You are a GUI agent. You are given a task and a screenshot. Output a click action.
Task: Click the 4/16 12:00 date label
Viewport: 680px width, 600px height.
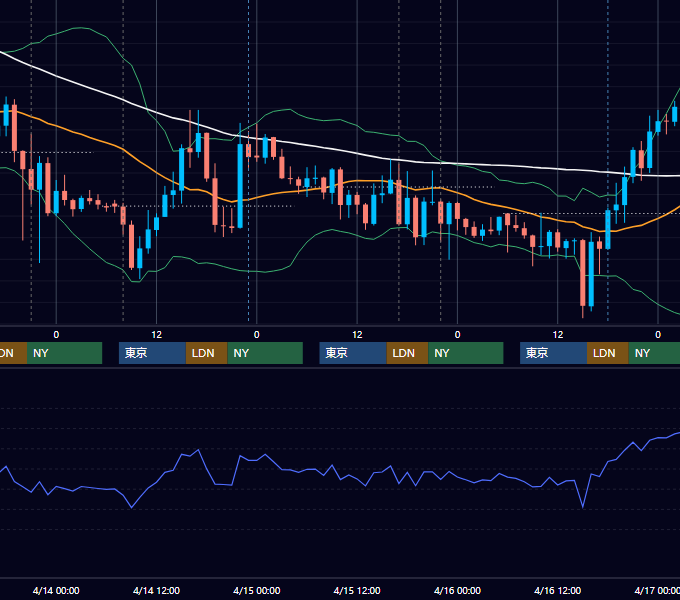[x=558, y=590]
